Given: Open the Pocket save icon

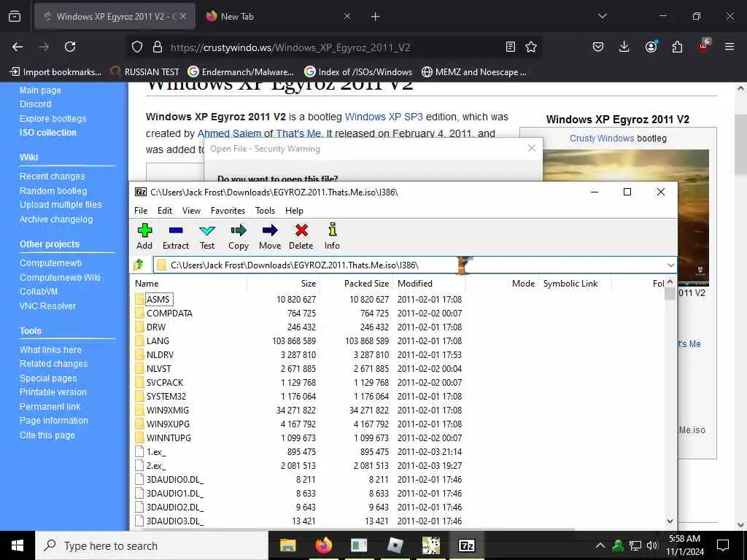Looking at the screenshot, I should tap(598, 47).
